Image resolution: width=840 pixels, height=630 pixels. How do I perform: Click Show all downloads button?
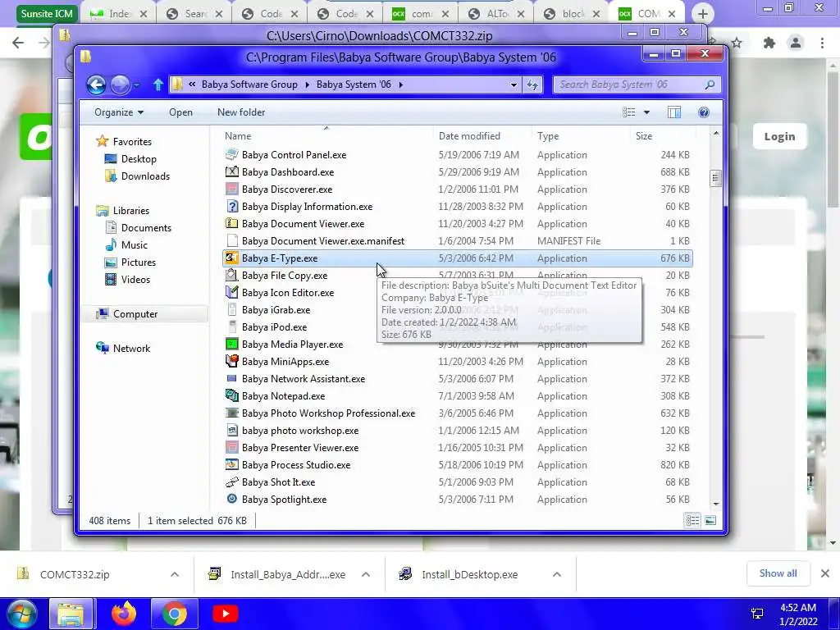click(x=778, y=573)
